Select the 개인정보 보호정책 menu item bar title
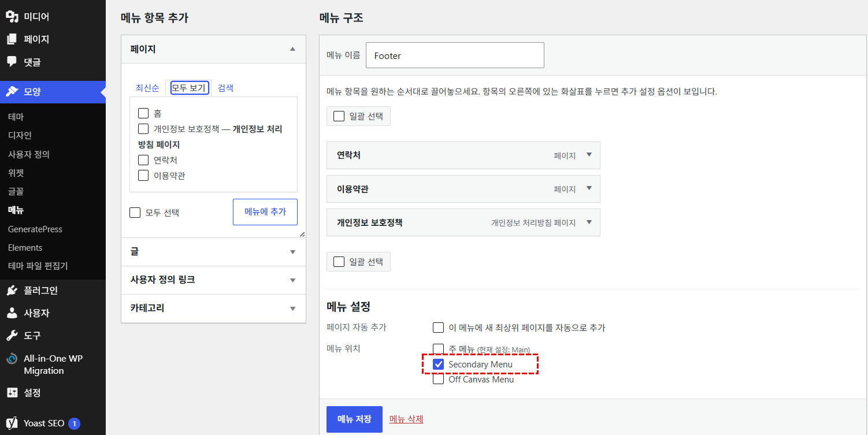This screenshot has height=435, width=868. click(370, 222)
